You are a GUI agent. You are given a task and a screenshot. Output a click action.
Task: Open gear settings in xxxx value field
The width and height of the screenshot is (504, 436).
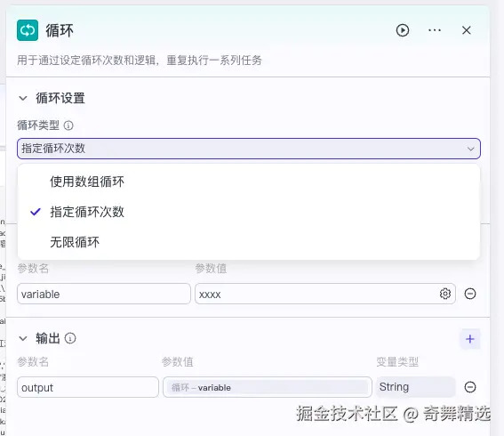[x=445, y=294]
